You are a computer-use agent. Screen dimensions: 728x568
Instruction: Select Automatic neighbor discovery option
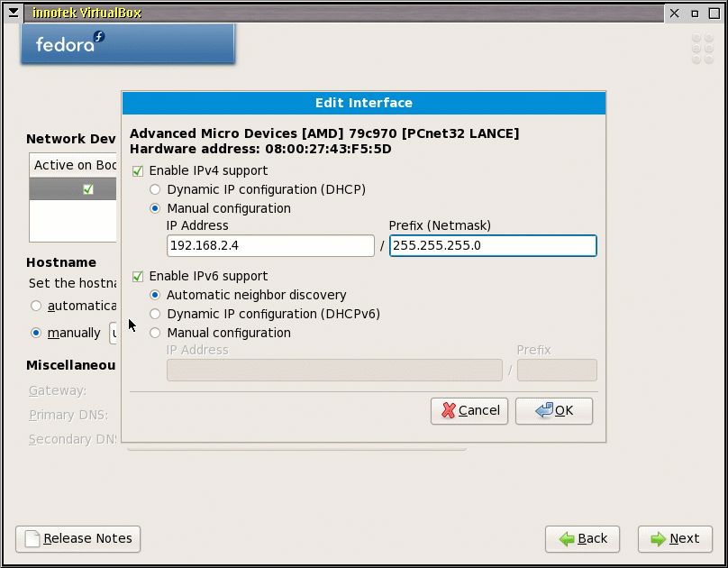click(x=155, y=295)
